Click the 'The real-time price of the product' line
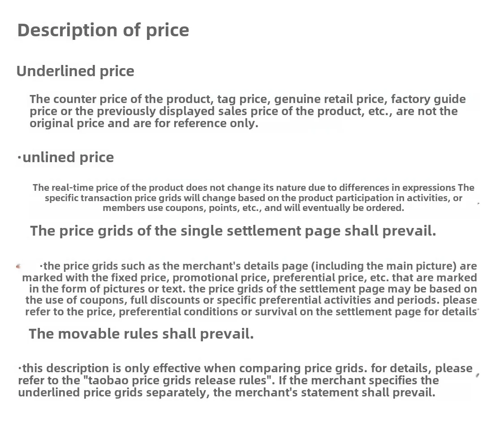The height and width of the screenshot is (430, 504). click(253, 188)
